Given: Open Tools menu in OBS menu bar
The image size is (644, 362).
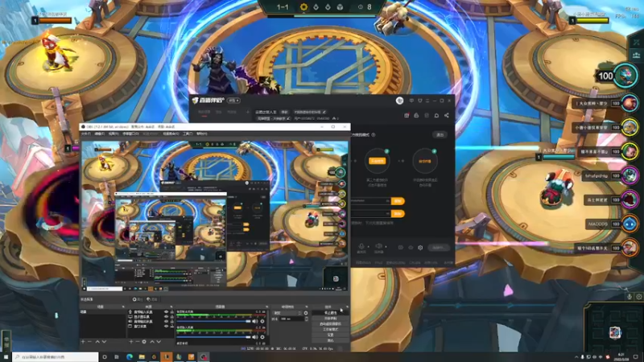Looking at the screenshot, I should [188, 134].
